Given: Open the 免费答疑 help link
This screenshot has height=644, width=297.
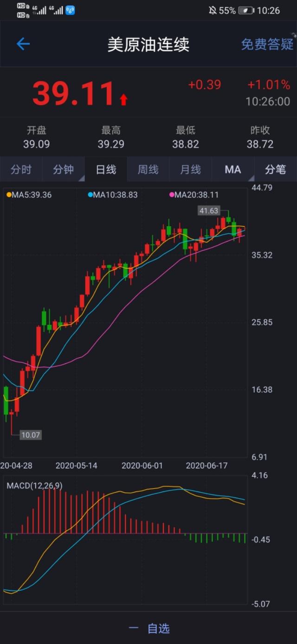Looking at the screenshot, I should [x=267, y=44].
